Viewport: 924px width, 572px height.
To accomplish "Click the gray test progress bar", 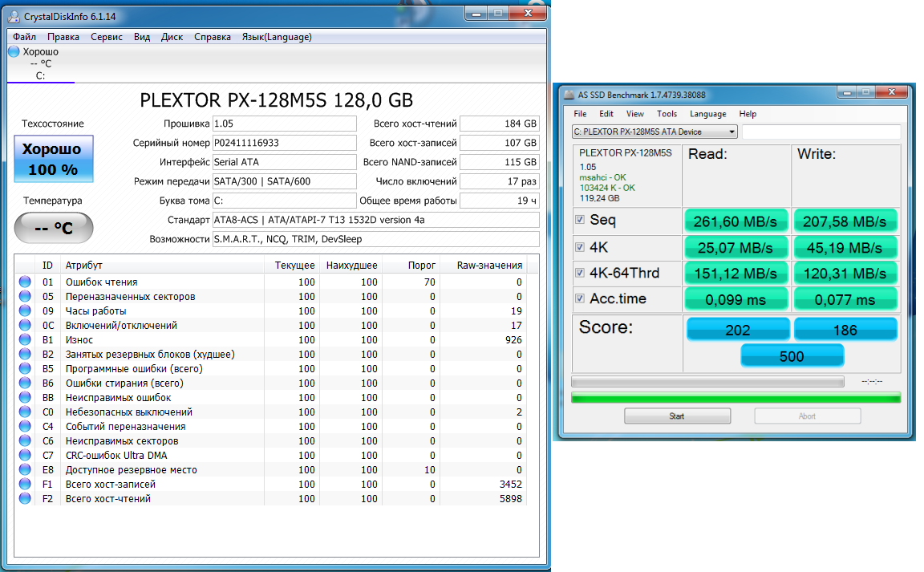I will 707,382.
